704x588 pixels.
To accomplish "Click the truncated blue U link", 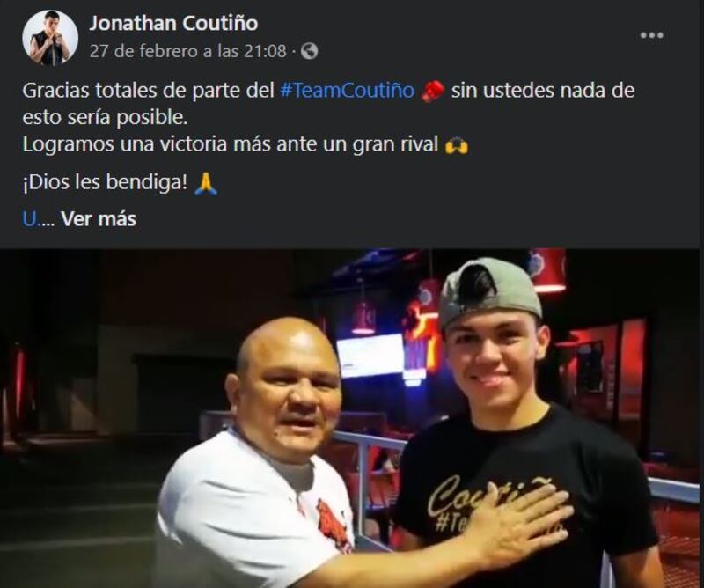I will tap(29, 219).
